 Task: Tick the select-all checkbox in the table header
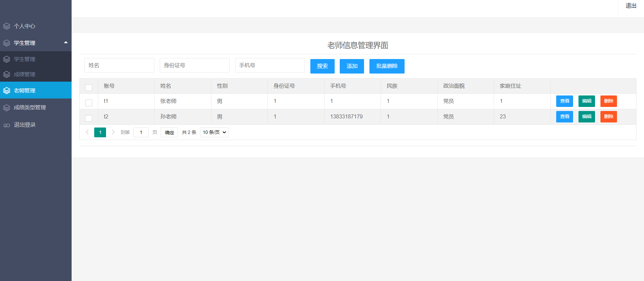pyautogui.click(x=89, y=87)
